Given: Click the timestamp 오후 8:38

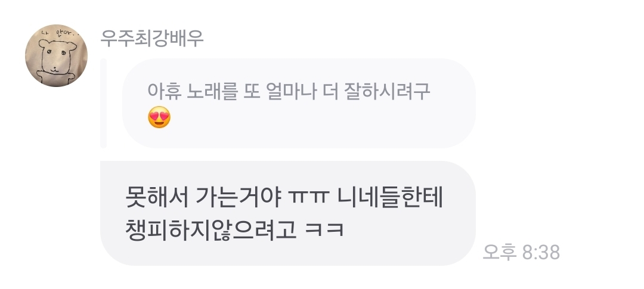Looking at the screenshot, I should pyautogui.click(x=521, y=251).
